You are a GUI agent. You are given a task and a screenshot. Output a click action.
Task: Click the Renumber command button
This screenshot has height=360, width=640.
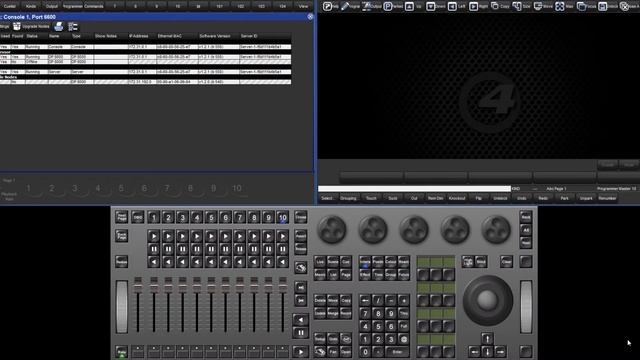click(607, 198)
